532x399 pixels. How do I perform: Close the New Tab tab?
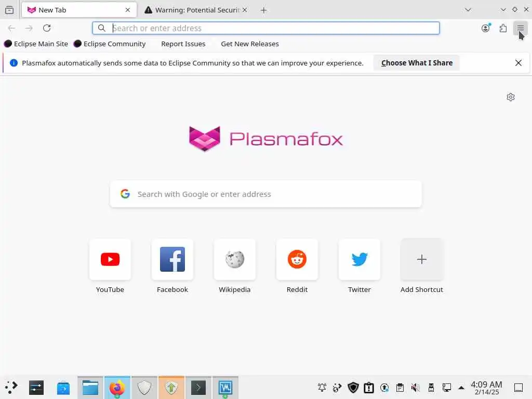pos(128,10)
